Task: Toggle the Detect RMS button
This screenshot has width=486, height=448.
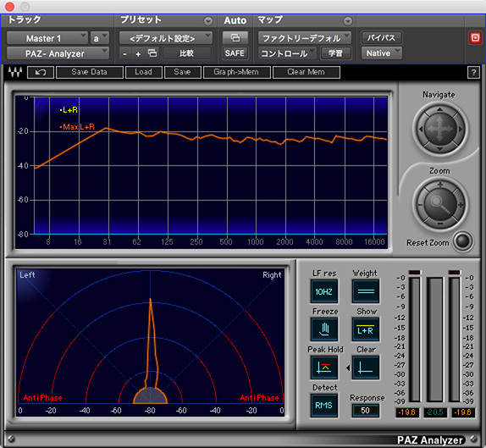Action: 324,405
